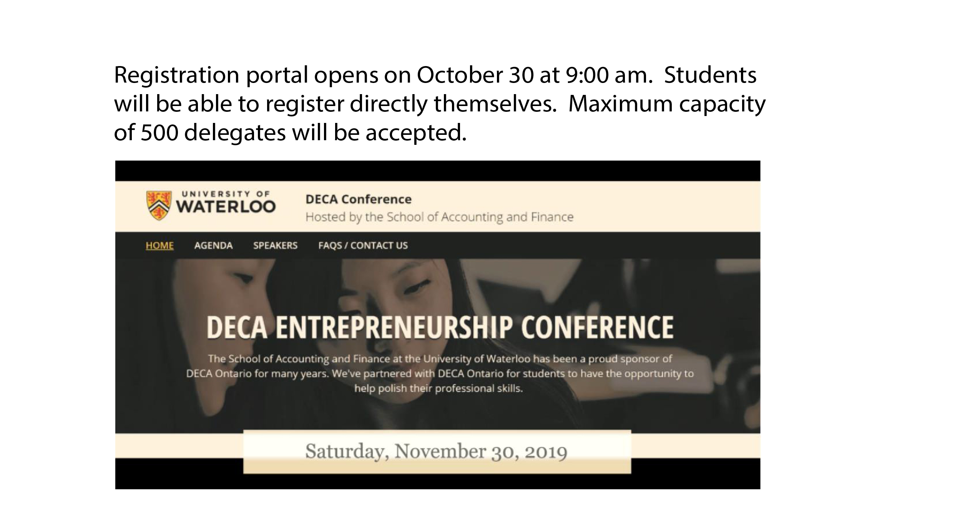980x509 pixels.
Task: Click the black bar above the site header
Action: 438,171
